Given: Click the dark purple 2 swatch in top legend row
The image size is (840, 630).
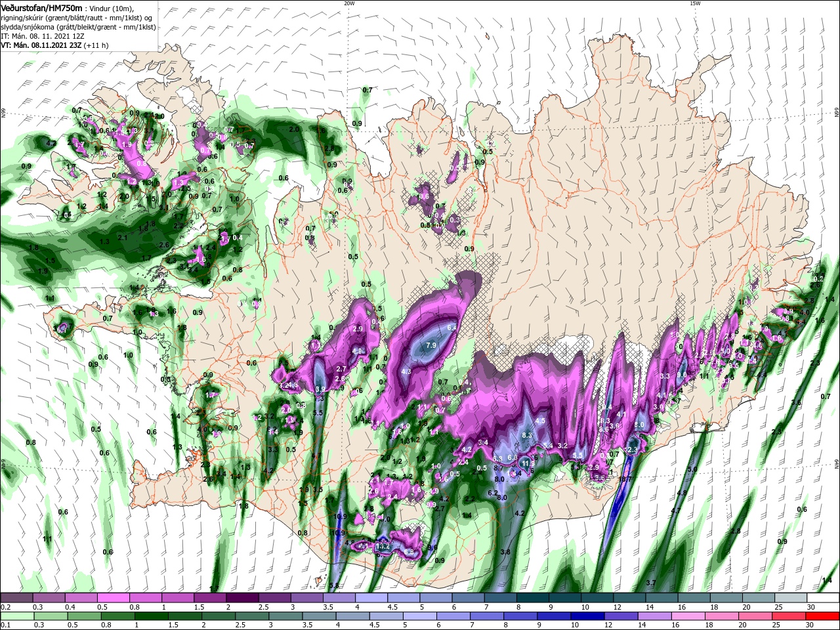Looking at the screenshot, I should point(242,598).
